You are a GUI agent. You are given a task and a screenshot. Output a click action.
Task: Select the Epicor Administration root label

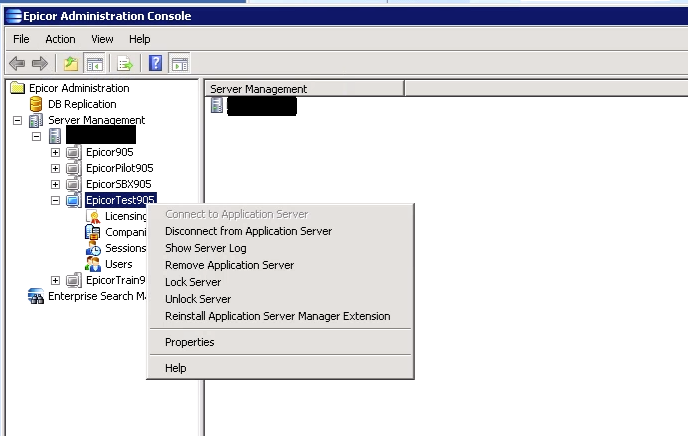(79, 88)
